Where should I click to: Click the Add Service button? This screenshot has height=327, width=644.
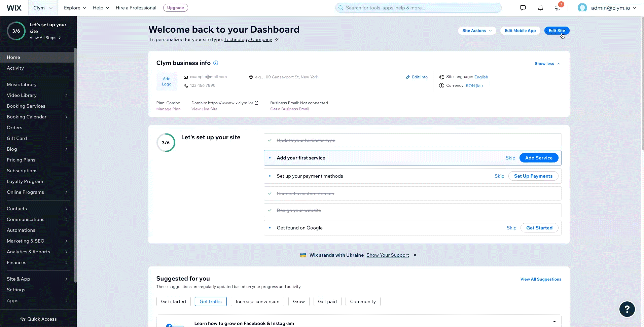tap(539, 158)
